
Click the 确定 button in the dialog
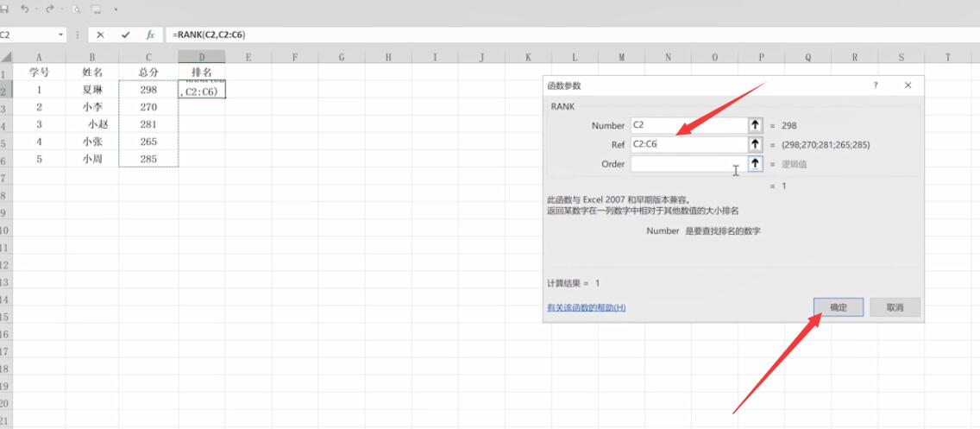click(839, 307)
